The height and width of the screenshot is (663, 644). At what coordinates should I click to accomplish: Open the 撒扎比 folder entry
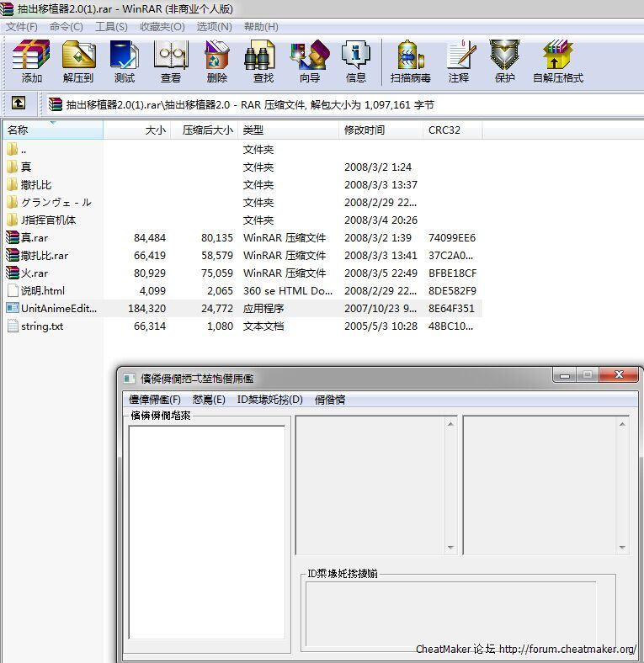[x=36, y=185]
